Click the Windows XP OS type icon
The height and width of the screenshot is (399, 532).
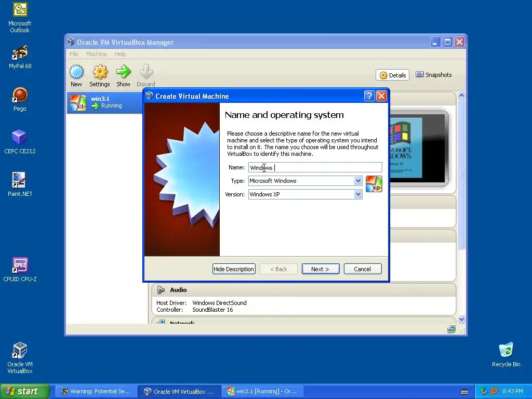[374, 184]
